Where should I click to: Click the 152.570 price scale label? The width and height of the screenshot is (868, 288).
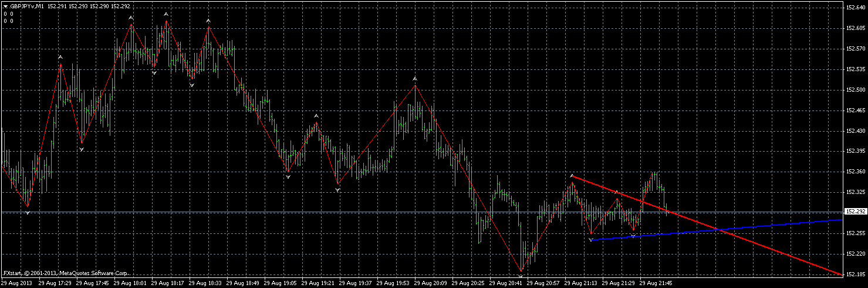(x=856, y=49)
